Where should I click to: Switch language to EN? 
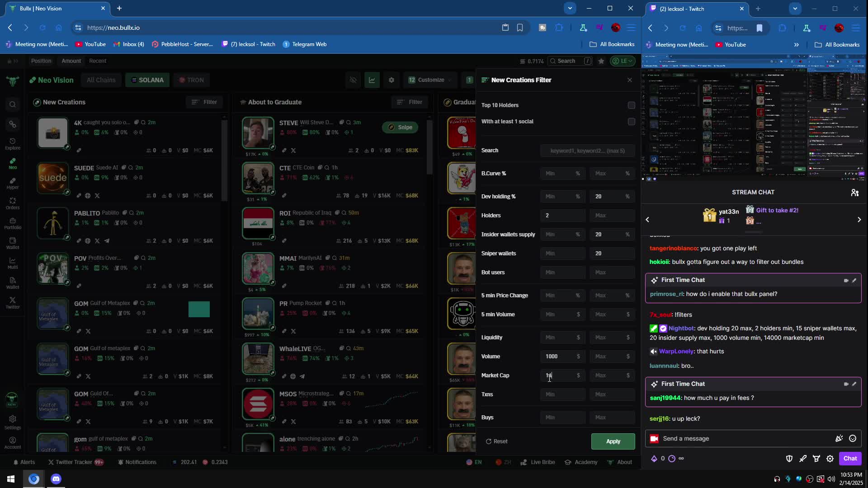pos(474,462)
